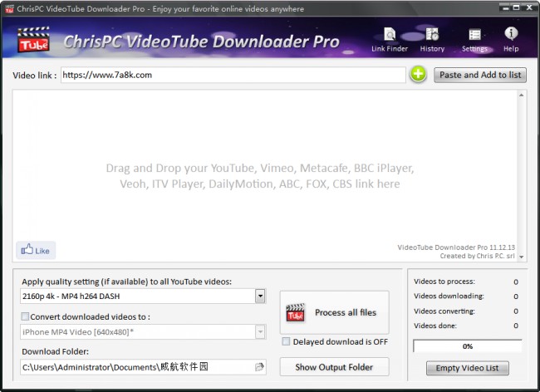The height and width of the screenshot is (392, 540).
Task: Enable Convert downloaded videos to checkbox
Action: [x=24, y=316]
